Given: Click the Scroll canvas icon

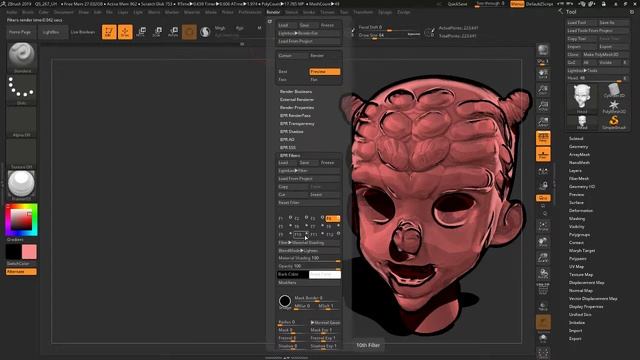Looking at the screenshot, I should point(543,74).
